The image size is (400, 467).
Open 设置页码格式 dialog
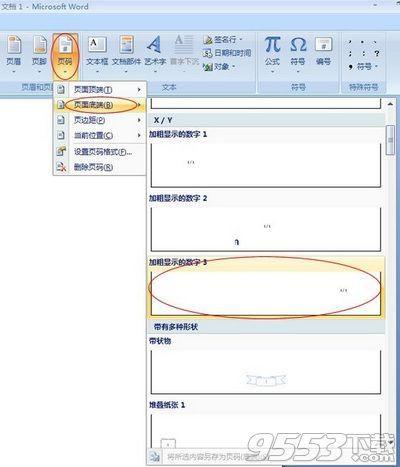pos(100,152)
